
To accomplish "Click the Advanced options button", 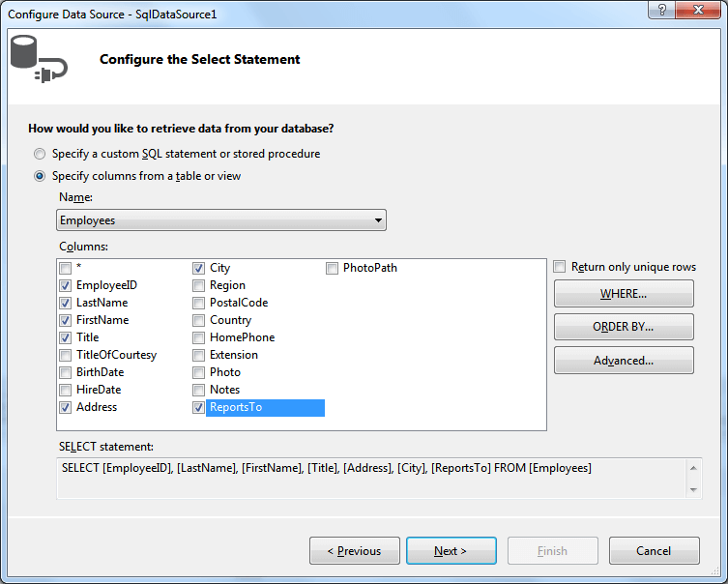I will 624,361.
